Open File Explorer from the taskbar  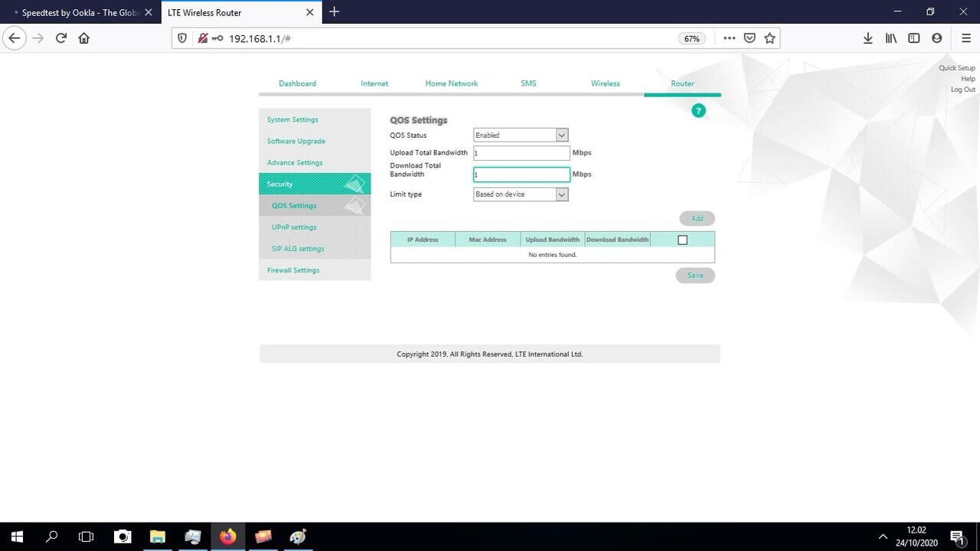coord(158,536)
